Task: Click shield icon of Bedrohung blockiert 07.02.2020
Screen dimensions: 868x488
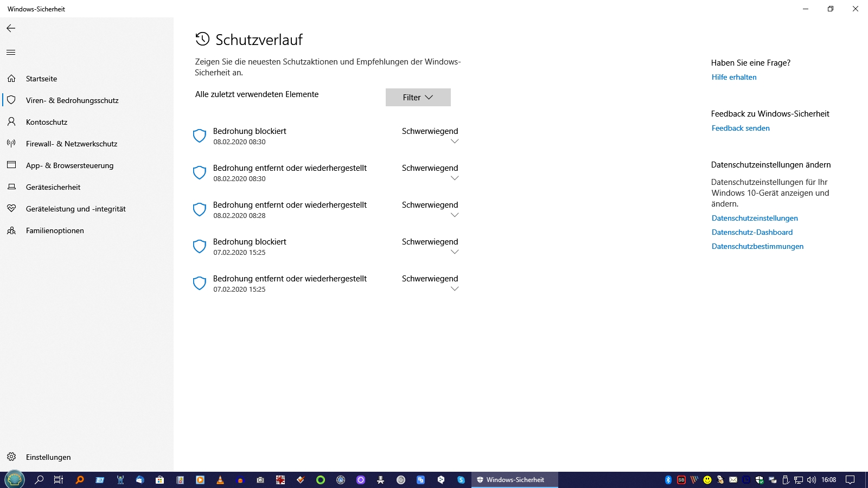Action: pos(200,246)
